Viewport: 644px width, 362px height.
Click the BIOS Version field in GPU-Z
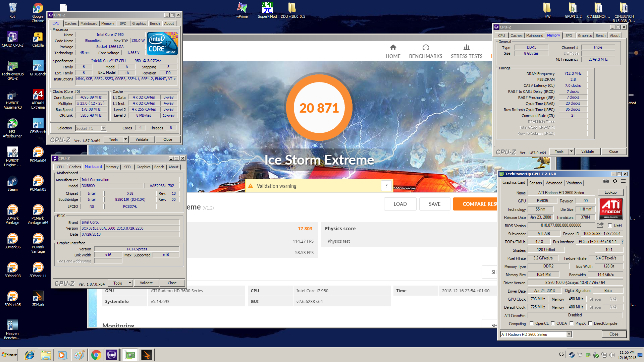(x=561, y=225)
